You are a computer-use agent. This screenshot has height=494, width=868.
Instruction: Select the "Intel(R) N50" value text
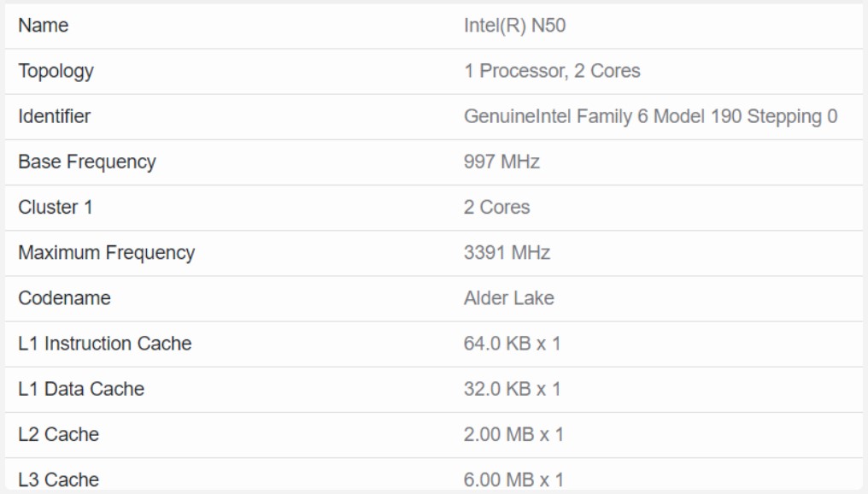[514, 26]
